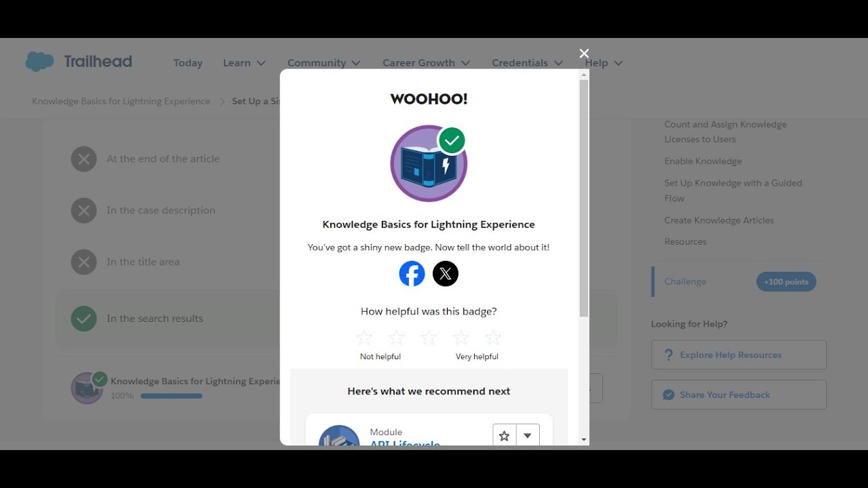Click the 'Not helpful' rating label
This screenshot has height=488, width=868.
(x=380, y=357)
